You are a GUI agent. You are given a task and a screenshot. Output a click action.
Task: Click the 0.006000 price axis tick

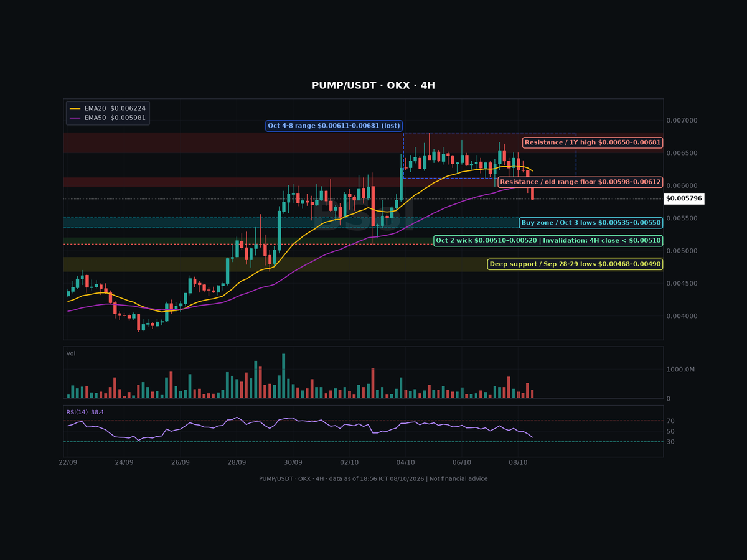[x=682, y=185]
